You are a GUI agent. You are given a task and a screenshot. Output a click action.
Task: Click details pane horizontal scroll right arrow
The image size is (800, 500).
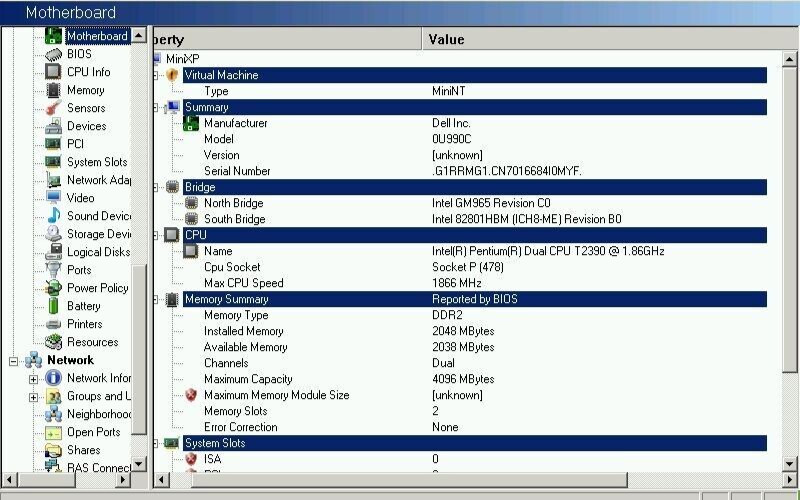(x=789, y=480)
